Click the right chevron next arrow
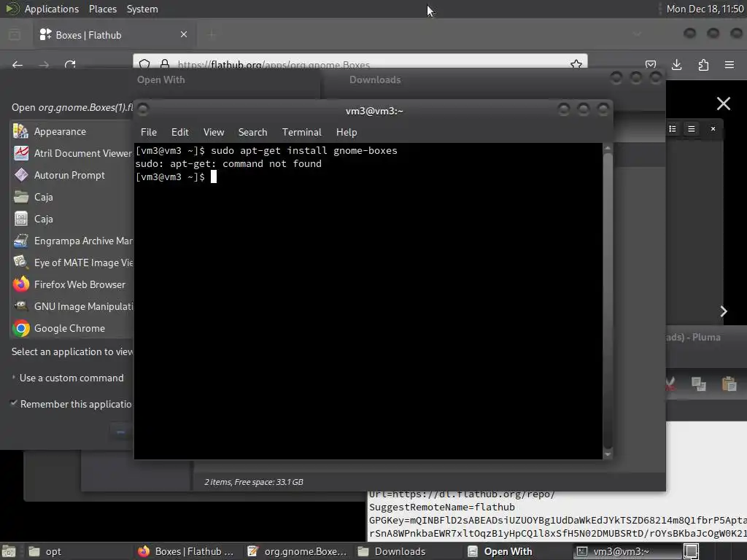 [724, 311]
